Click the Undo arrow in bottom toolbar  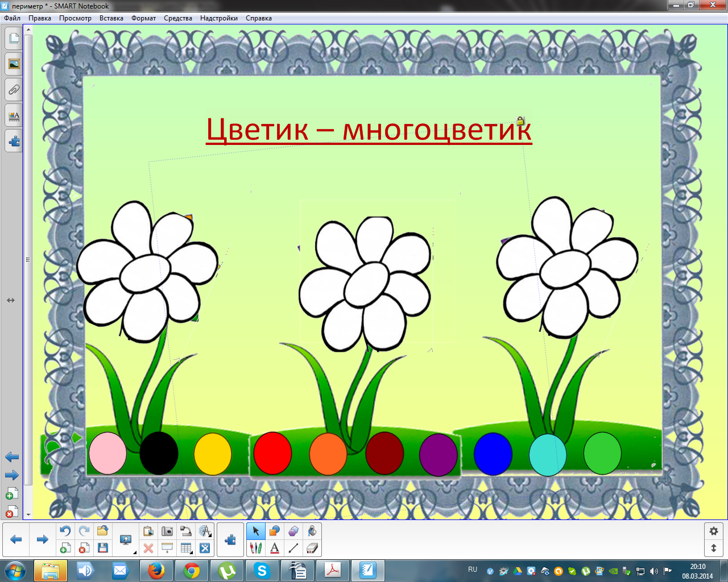65,531
